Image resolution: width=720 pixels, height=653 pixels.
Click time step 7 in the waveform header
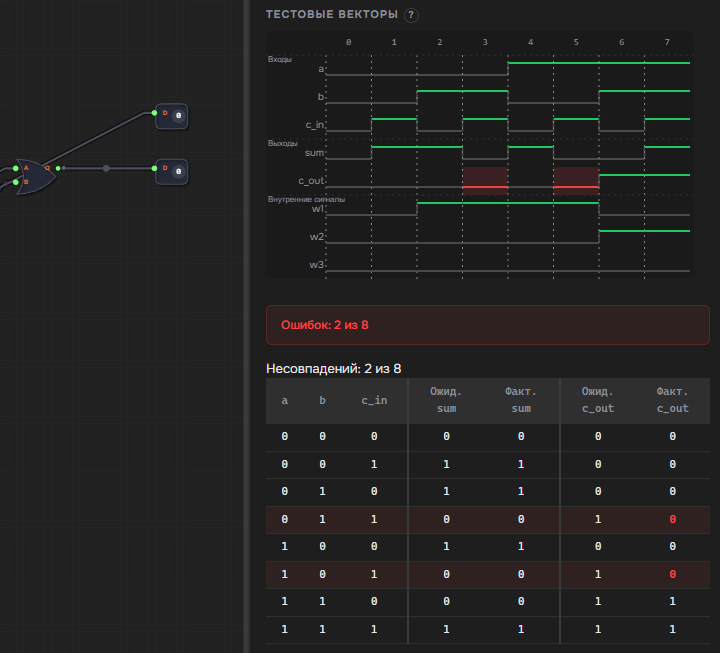(x=667, y=42)
